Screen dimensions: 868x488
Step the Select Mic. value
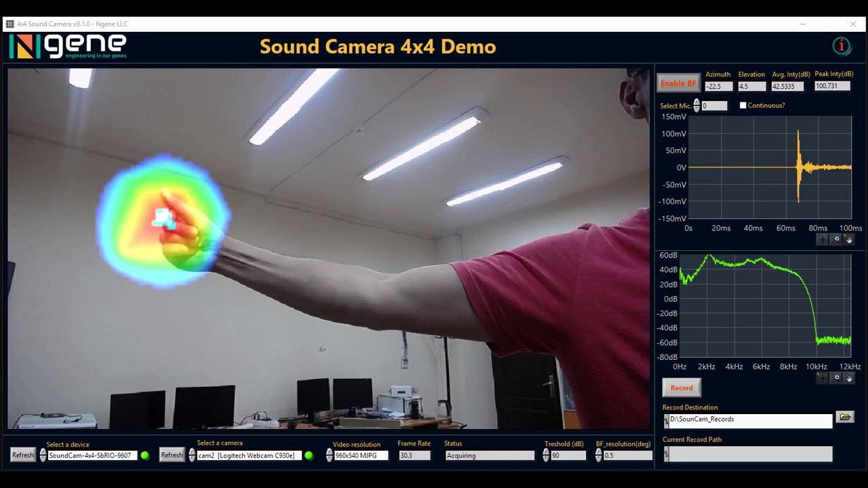coord(696,105)
